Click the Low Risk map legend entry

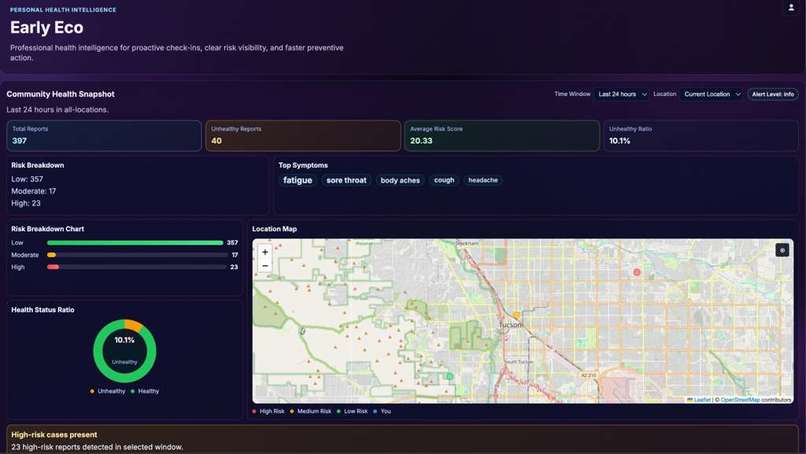(x=352, y=411)
